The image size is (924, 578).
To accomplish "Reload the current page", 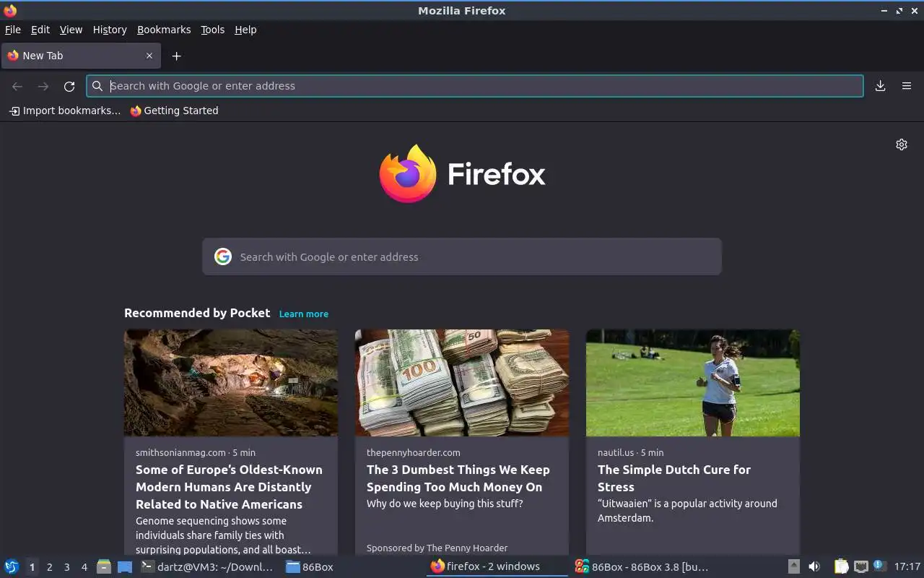I will tap(69, 86).
